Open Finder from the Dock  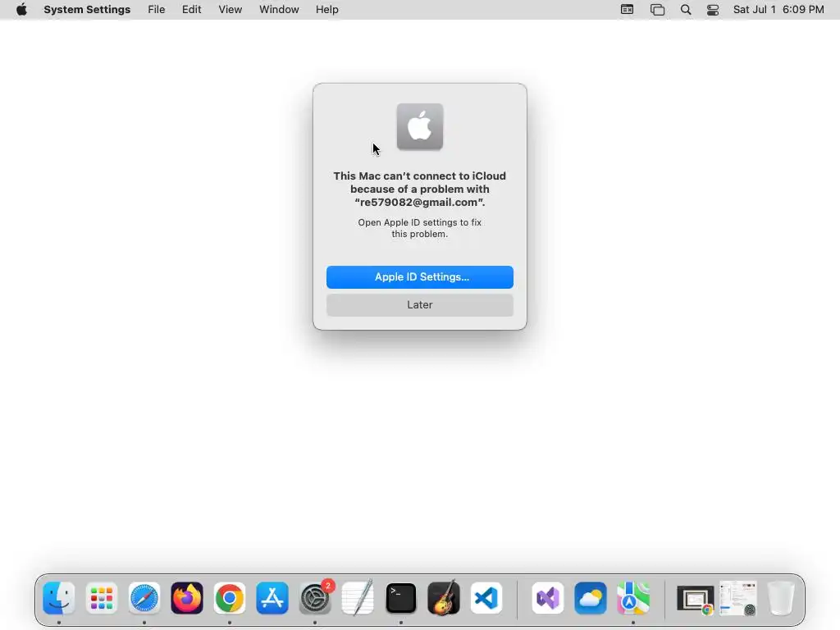(58, 598)
